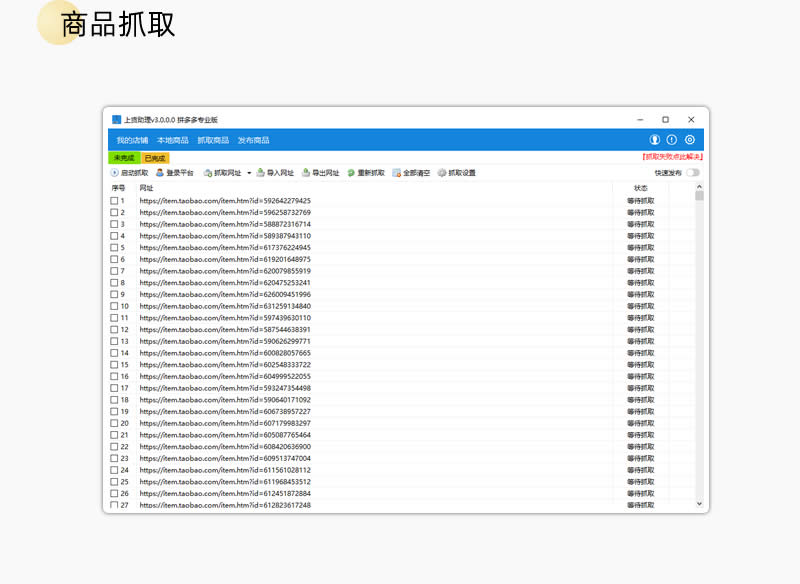
Task: Click the 网址 column header
Action: tap(146, 188)
